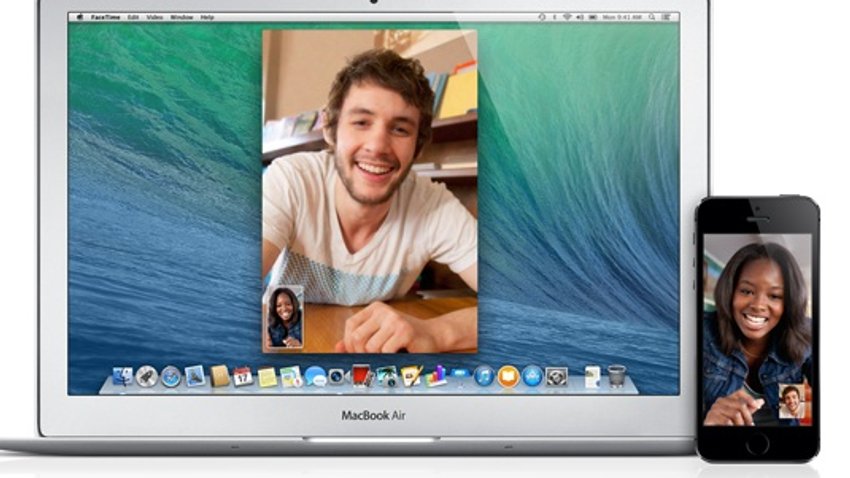Open Numbers bar chart icon
Image resolution: width=850 pixels, height=478 pixels.
pos(436,376)
